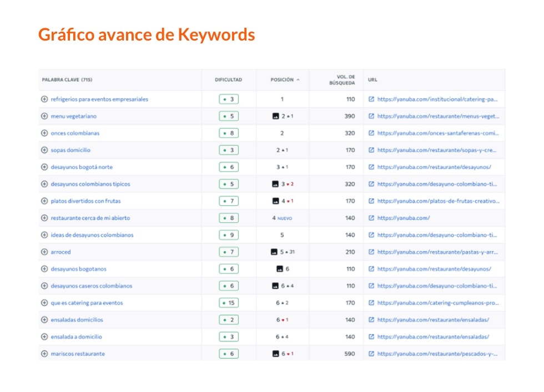544x392 pixels.
Task: Click image SERP icon in 'desayunos bogotanos' row
Action: (280, 269)
